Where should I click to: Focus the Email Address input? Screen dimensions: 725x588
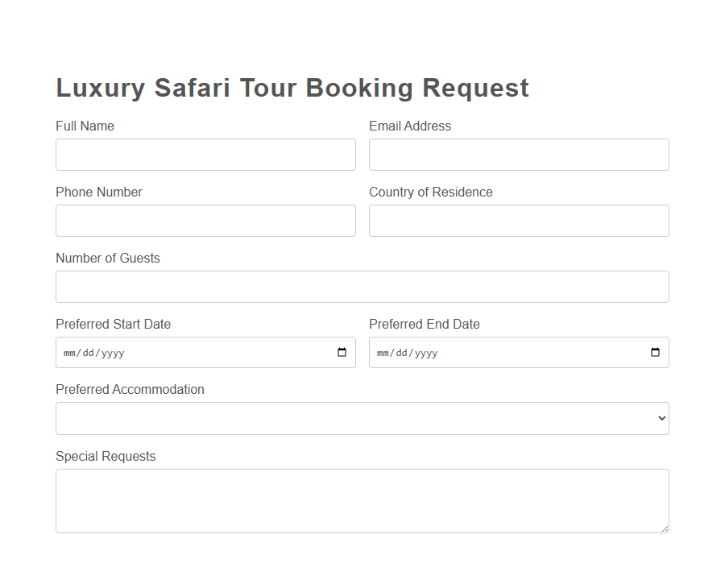(519, 155)
